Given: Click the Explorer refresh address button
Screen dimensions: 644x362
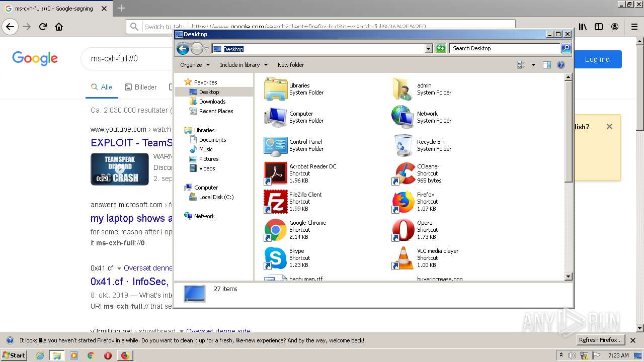Looking at the screenshot, I should (441, 48).
